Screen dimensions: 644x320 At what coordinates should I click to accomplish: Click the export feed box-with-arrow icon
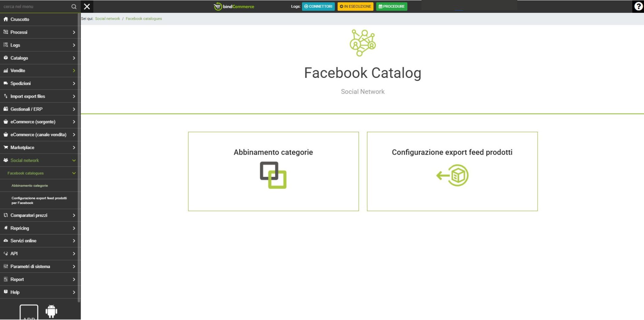pyautogui.click(x=452, y=175)
